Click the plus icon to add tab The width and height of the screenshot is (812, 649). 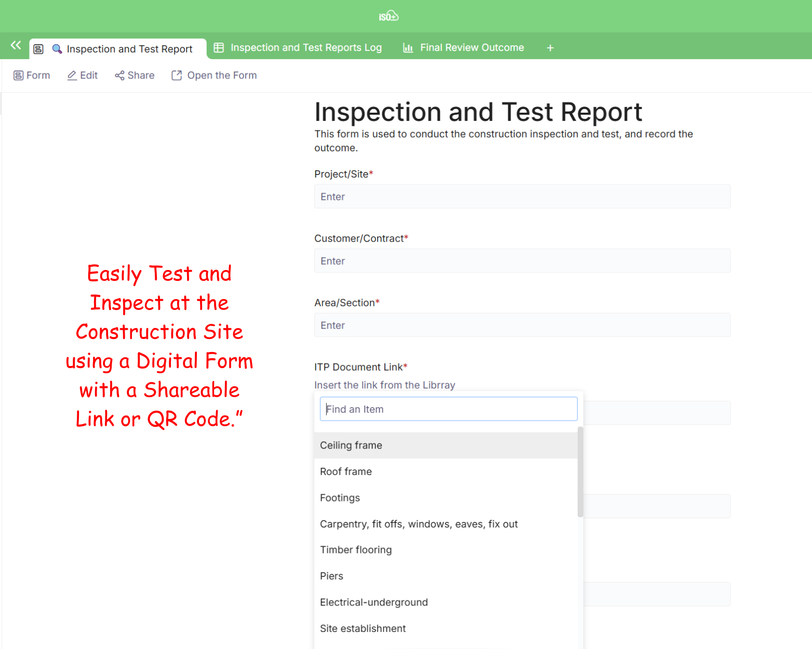point(550,48)
